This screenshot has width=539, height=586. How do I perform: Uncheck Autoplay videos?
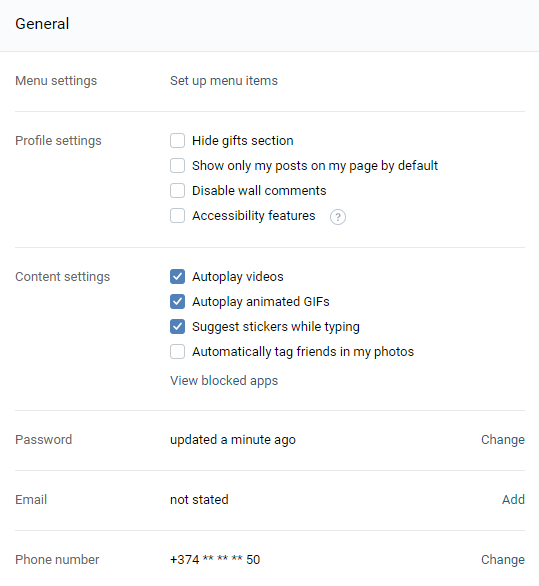(x=178, y=277)
